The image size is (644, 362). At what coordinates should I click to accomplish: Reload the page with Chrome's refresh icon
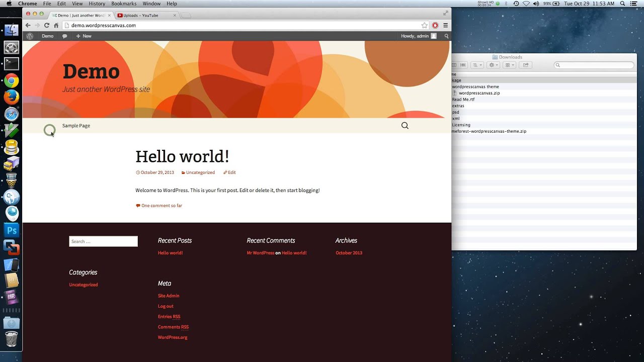tap(47, 25)
